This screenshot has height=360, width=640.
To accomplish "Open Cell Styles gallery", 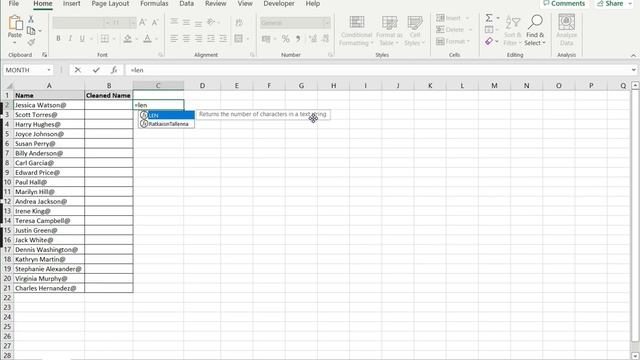I will pyautogui.click(x=415, y=31).
